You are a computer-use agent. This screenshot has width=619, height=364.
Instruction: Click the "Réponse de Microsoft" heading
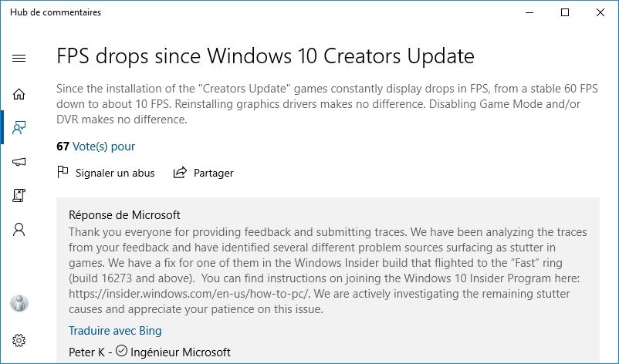(124, 215)
